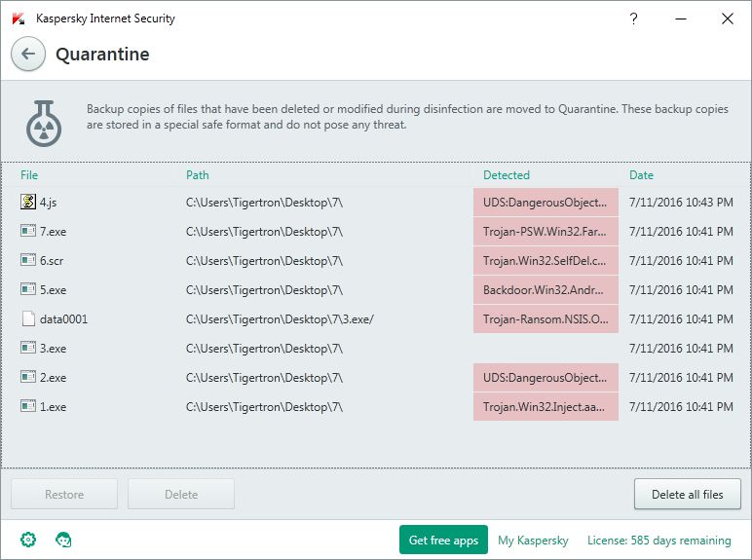The image size is (752, 560).
Task: Open the My Kaspersky link
Action: [533, 541]
